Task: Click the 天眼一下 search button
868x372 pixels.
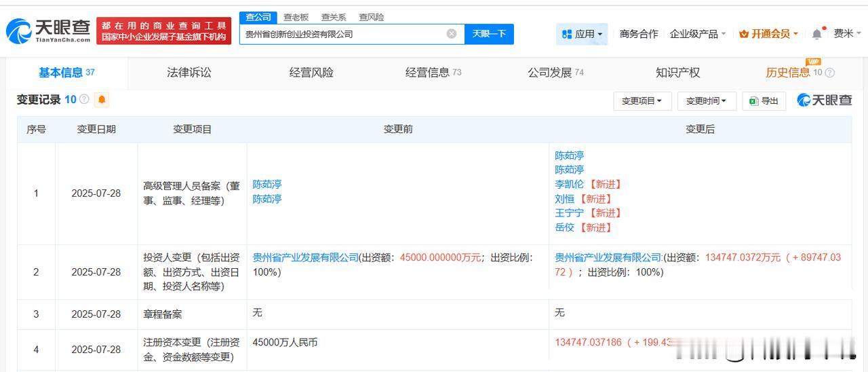Action: point(489,34)
